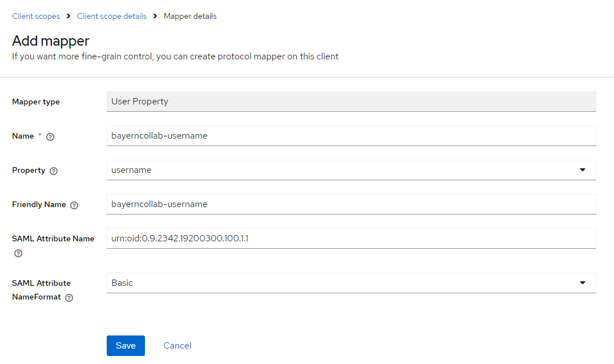Image resolution: width=614 pixels, height=364 pixels.
Task: Click the Add mapper page heading
Action: [51, 41]
